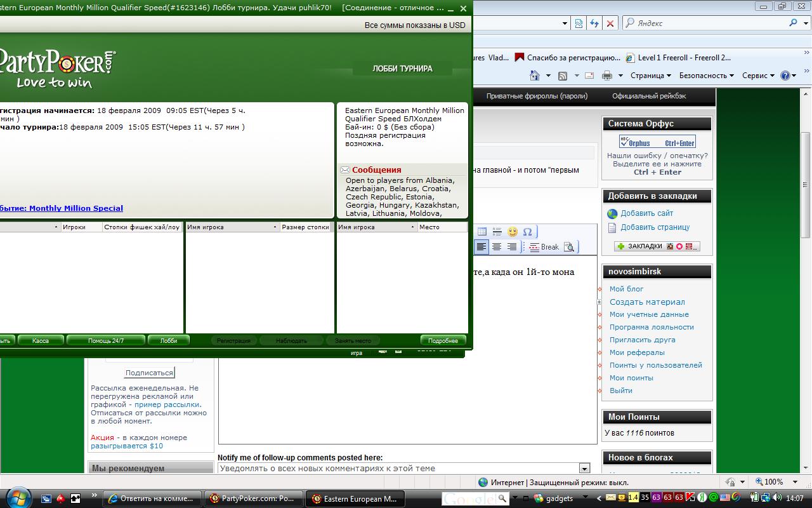The height and width of the screenshot is (508, 812).
Task: Open the Приватные фрироллы (пароли) menu item
Action: pyautogui.click(x=537, y=97)
